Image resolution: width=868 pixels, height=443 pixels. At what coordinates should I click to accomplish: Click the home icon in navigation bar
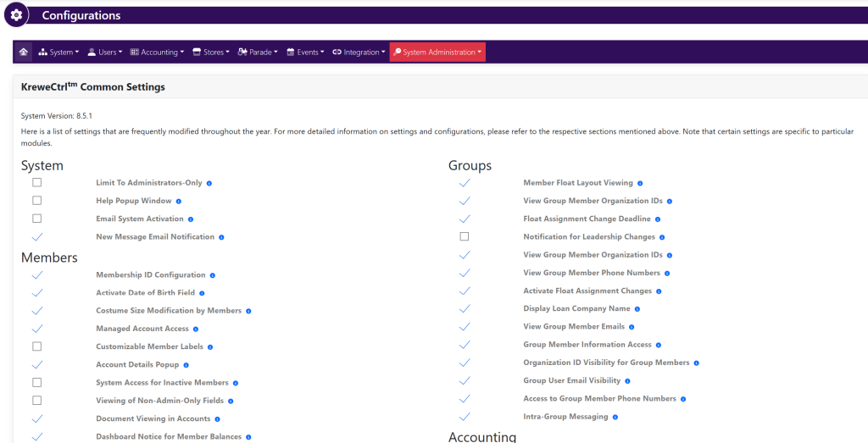click(x=23, y=52)
